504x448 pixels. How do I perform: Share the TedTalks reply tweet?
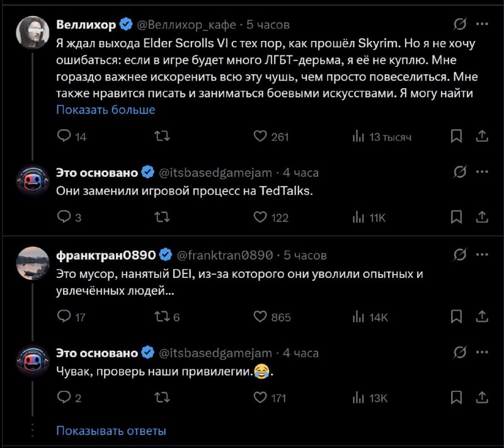point(481,217)
